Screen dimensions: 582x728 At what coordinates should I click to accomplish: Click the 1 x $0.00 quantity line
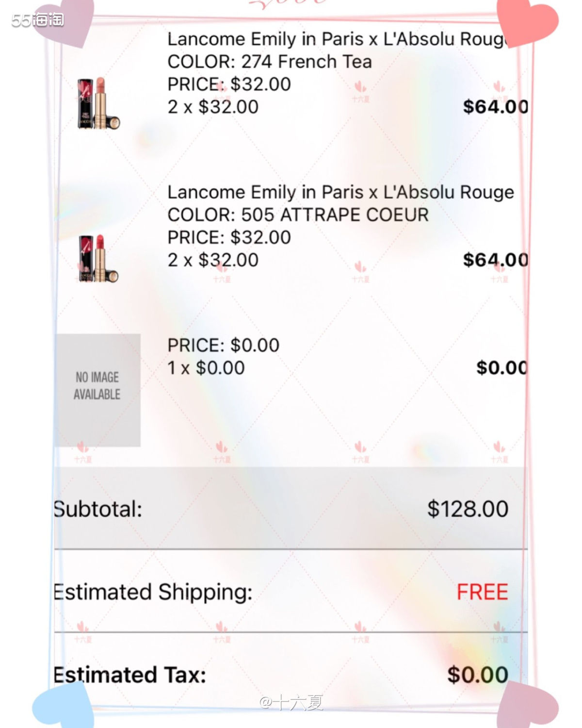[206, 368]
